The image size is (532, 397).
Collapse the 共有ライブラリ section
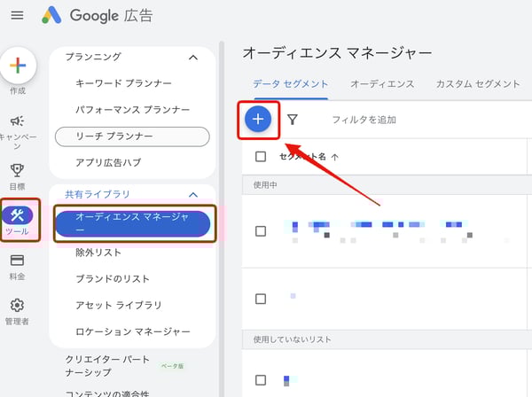point(194,194)
